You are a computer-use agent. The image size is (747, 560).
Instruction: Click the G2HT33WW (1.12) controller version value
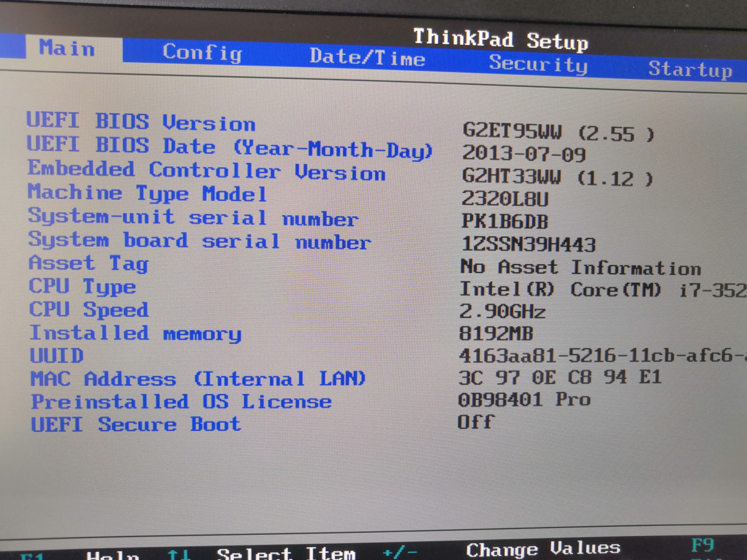pos(557,177)
